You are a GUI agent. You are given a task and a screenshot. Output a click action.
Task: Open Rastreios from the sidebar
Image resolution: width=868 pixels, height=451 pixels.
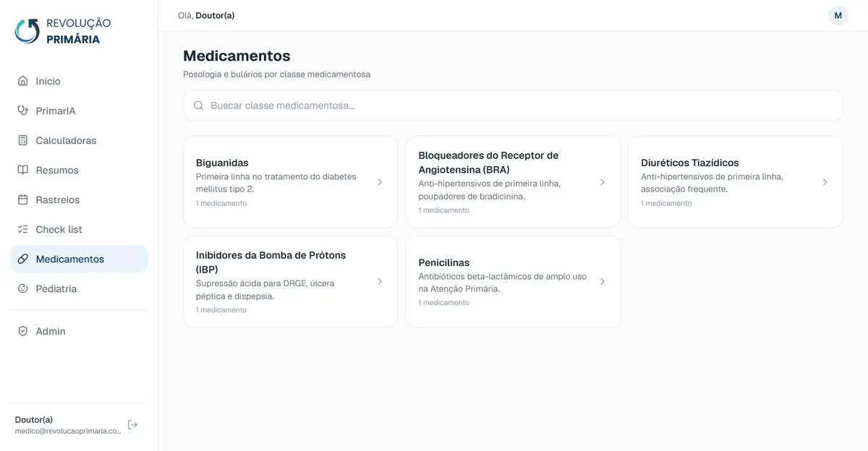pos(79,199)
